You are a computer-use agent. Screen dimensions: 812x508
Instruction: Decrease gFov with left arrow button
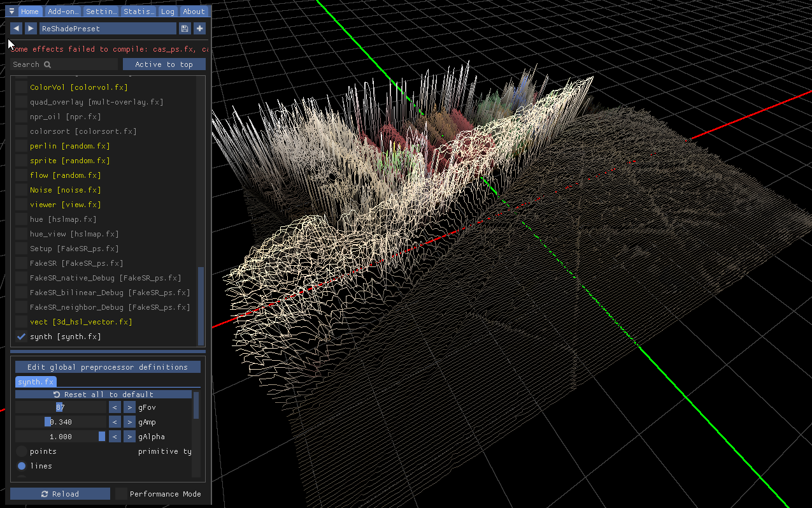click(x=115, y=407)
